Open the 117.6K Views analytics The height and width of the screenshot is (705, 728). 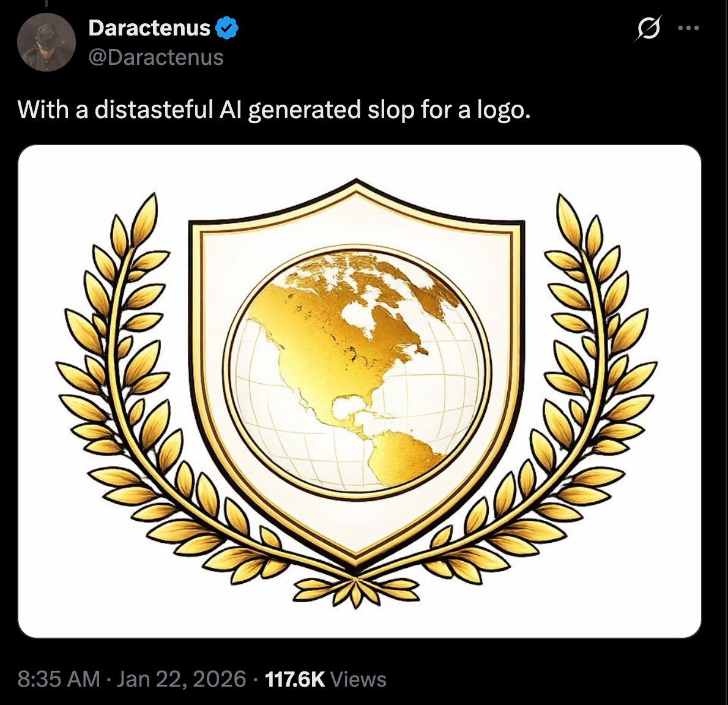pyautogui.click(x=325, y=679)
